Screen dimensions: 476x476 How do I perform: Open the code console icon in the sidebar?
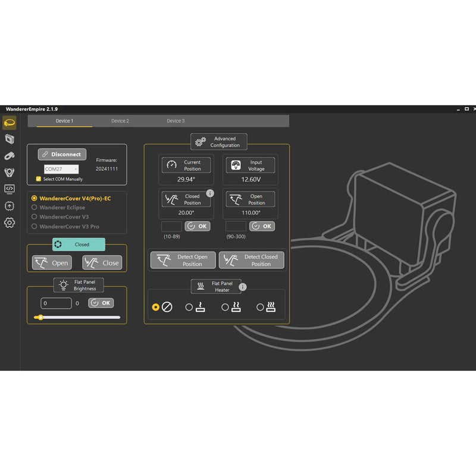pyautogui.click(x=10, y=189)
